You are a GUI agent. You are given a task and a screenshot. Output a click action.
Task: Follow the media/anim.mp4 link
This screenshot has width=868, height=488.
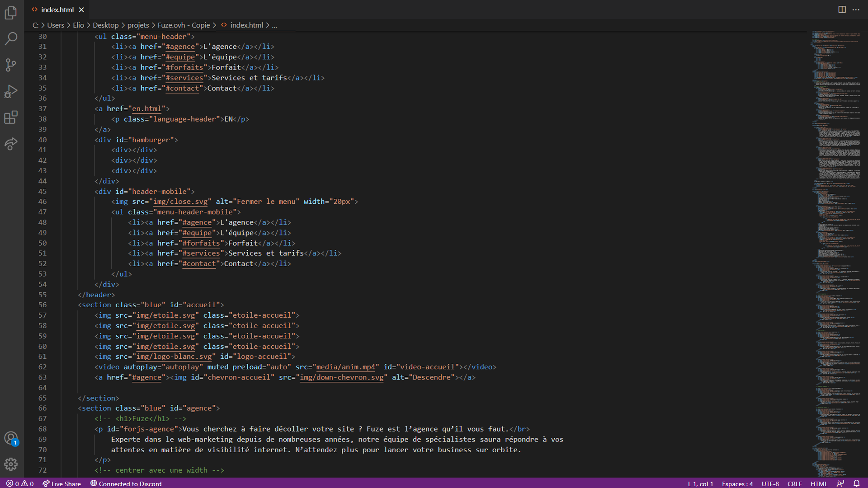346,367
